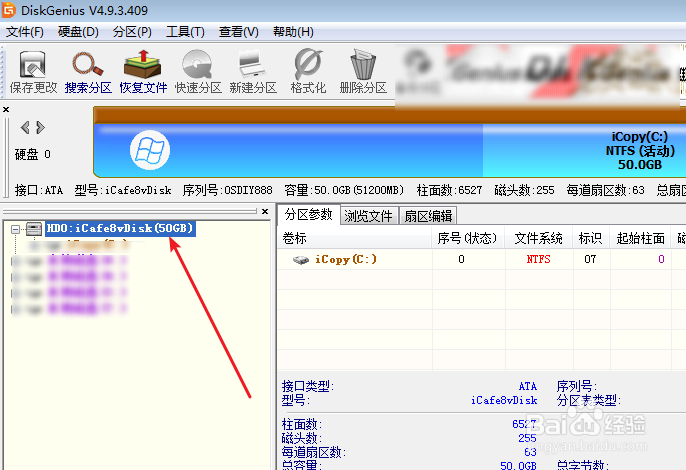Switch to Partition Parameters (分区参数) tab
Image resolution: width=686 pixels, height=470 pixels.
(x=309, y=214)
